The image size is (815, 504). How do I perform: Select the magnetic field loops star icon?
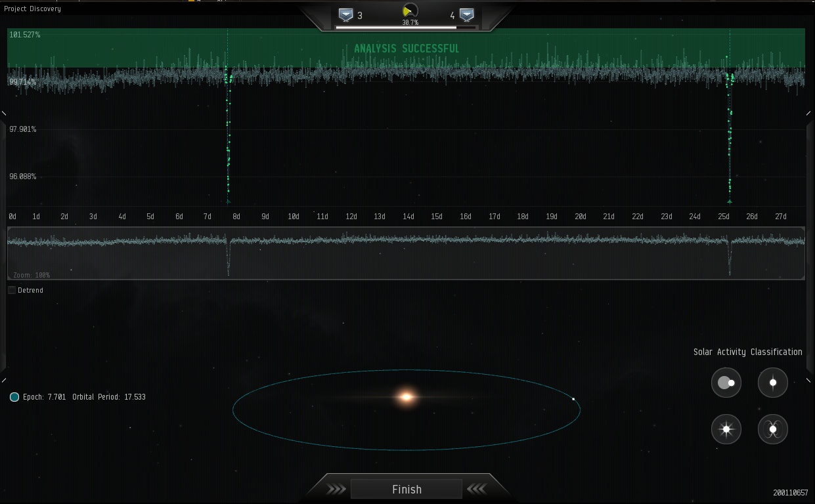click(x=773, y=430)
